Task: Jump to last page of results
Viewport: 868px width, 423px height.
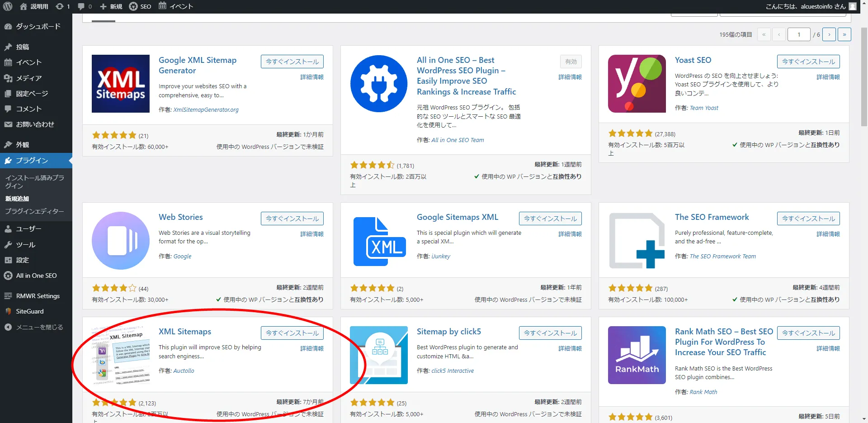Action: click(x=844, y=34)
